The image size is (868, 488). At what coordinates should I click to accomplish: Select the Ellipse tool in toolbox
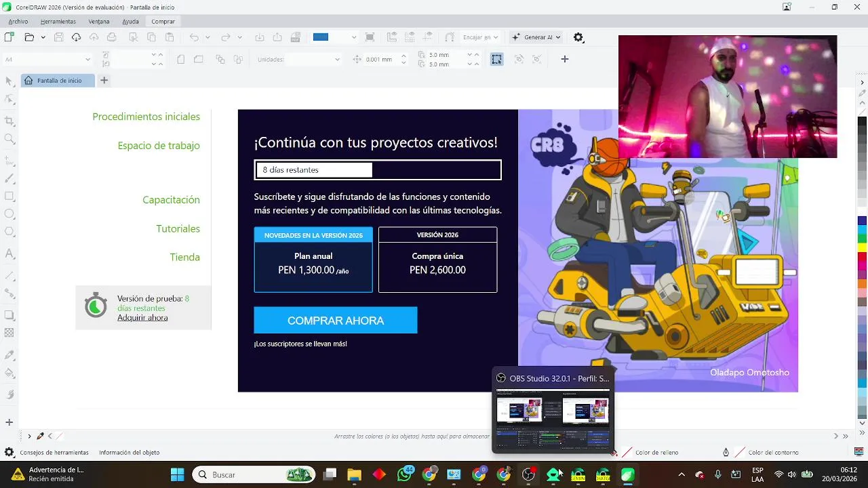coord(9,213)
